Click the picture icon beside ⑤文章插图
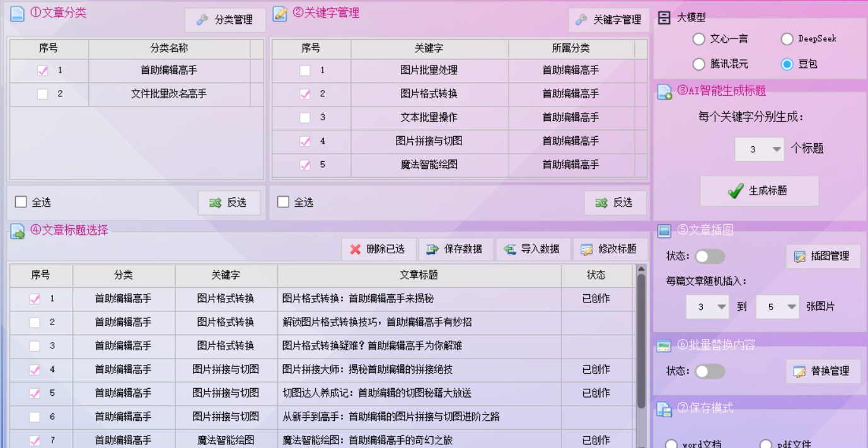This screenshot has width=868, height=448. 664,231
